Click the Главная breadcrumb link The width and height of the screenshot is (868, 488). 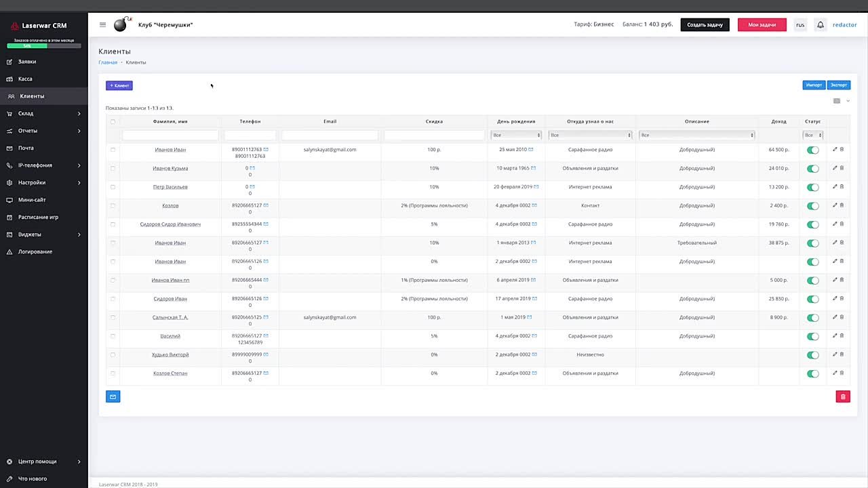[108, 62]
